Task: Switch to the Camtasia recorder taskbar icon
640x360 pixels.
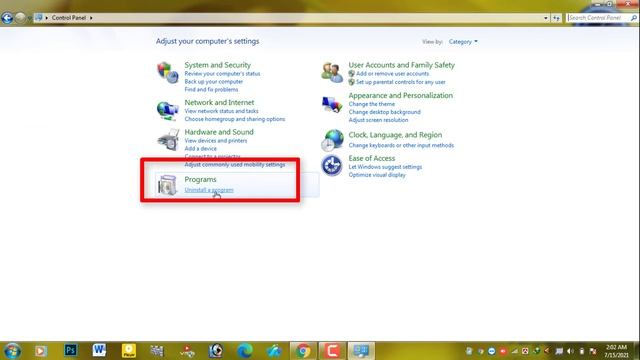Action: tap(332, 351)
